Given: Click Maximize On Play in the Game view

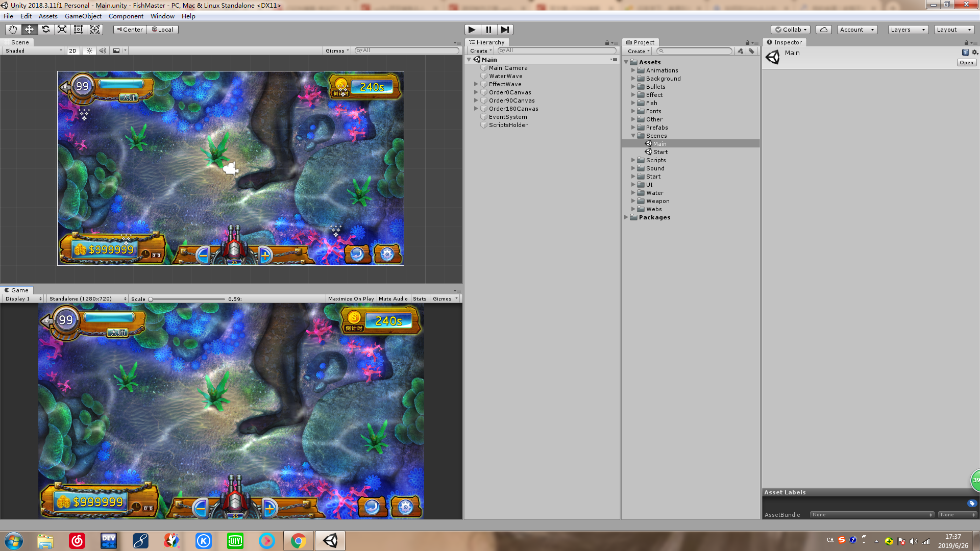Looking at the screenshot, I should tap(351, 298).
